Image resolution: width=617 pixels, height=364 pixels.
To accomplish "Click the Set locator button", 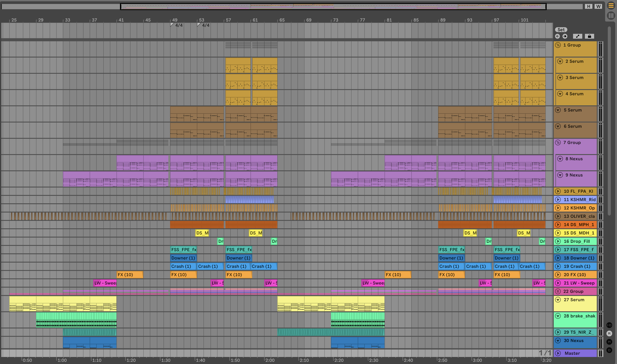I will (561, 30).
